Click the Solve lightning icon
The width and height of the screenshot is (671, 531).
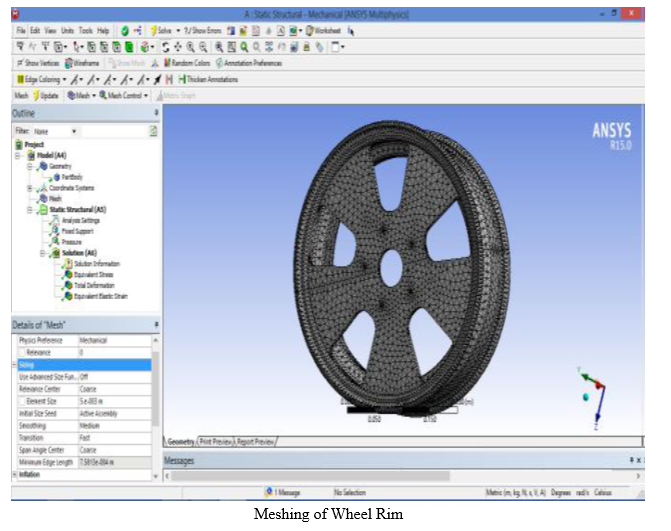[x=153, y=31]
